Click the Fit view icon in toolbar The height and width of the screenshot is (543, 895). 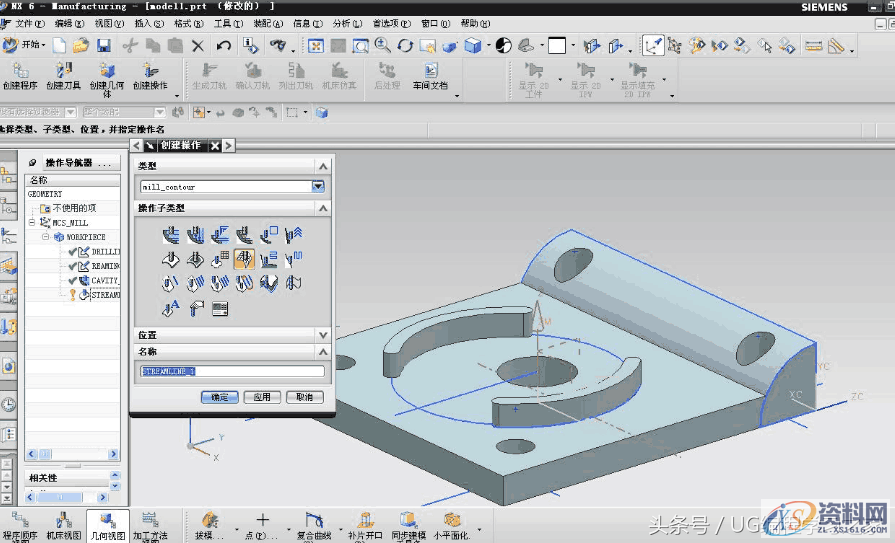pos(315,45)
